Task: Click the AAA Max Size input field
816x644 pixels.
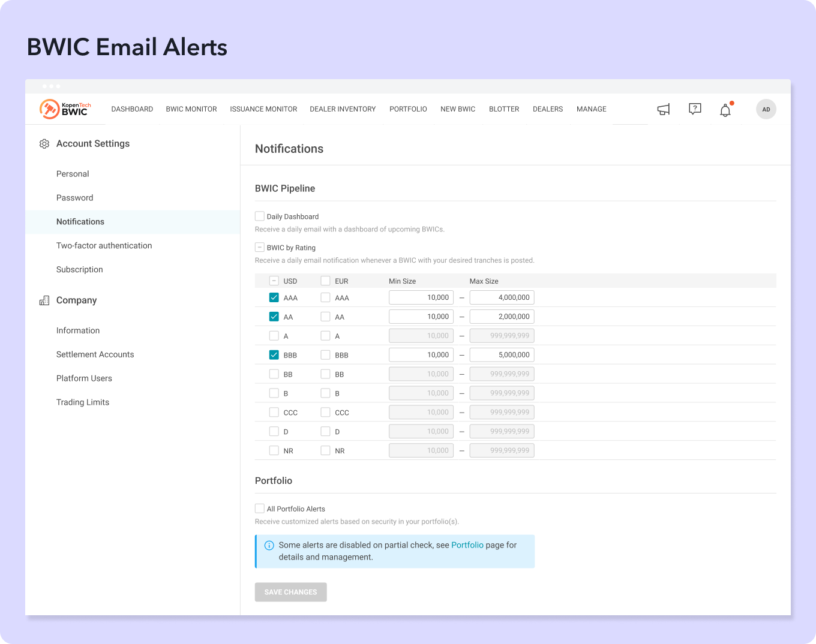Action: (x=502, y=297)
